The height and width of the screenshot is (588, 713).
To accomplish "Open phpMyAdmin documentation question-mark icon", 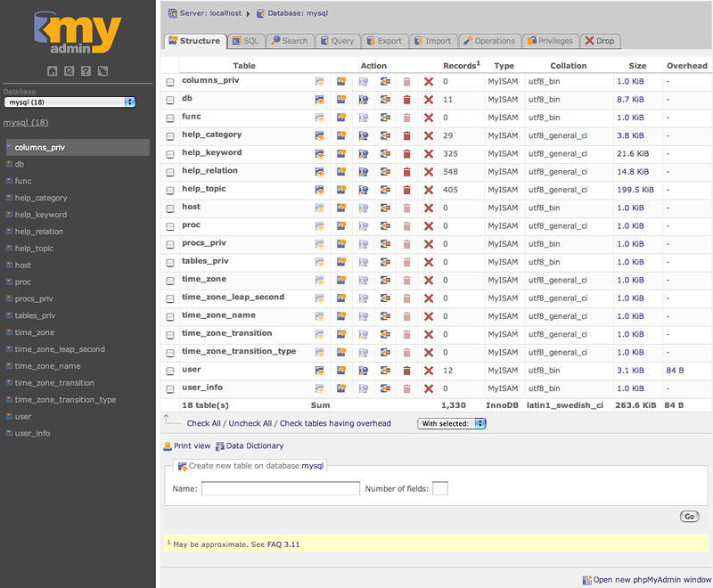I will click(x=86, y=71).
